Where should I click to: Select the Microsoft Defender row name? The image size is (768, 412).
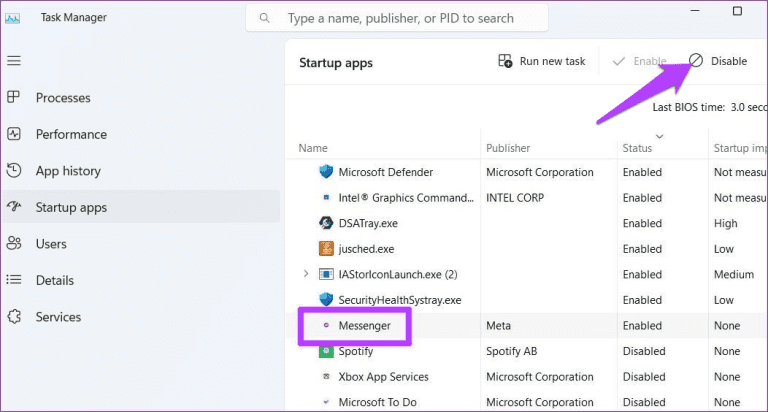385,172
